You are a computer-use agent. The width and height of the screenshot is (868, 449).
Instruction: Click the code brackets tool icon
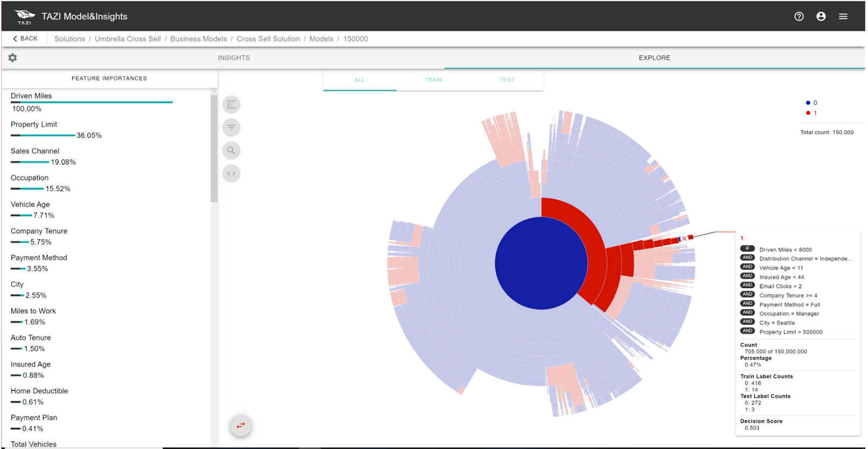[x=231, y=174]
